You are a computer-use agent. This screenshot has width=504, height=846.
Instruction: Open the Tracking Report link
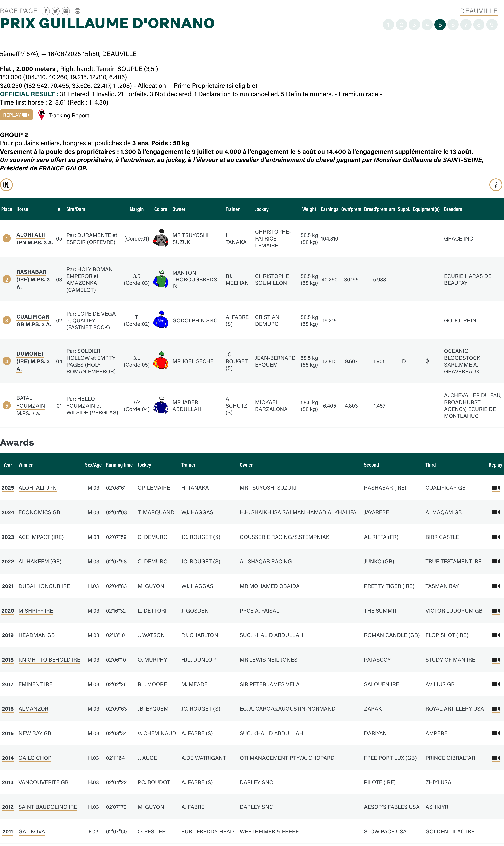69,116
